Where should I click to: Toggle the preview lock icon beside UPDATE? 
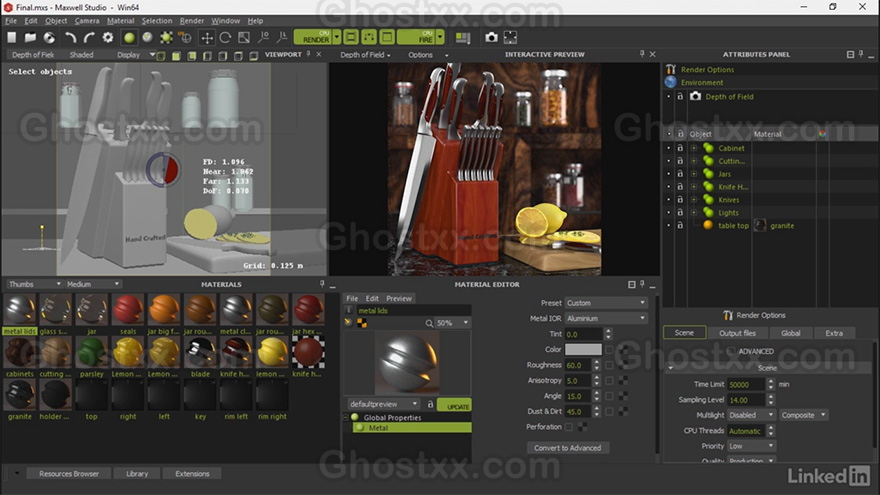point(430,404)
